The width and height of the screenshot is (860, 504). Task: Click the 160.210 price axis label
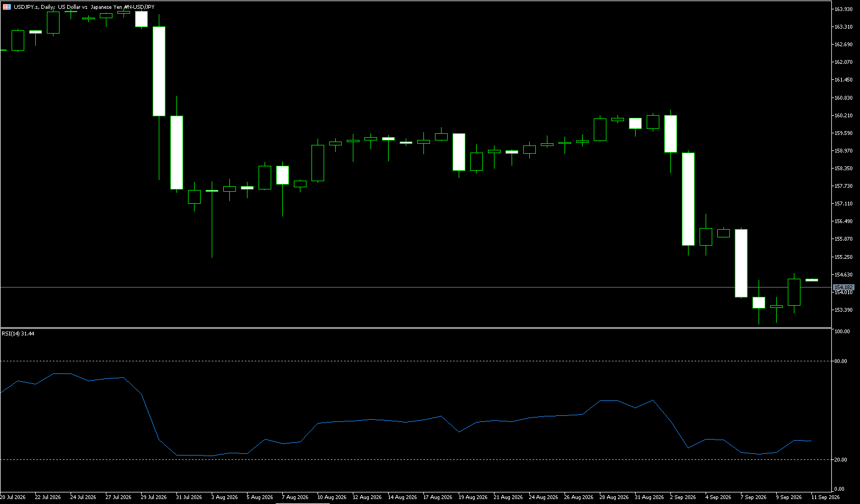pos(843,116)
